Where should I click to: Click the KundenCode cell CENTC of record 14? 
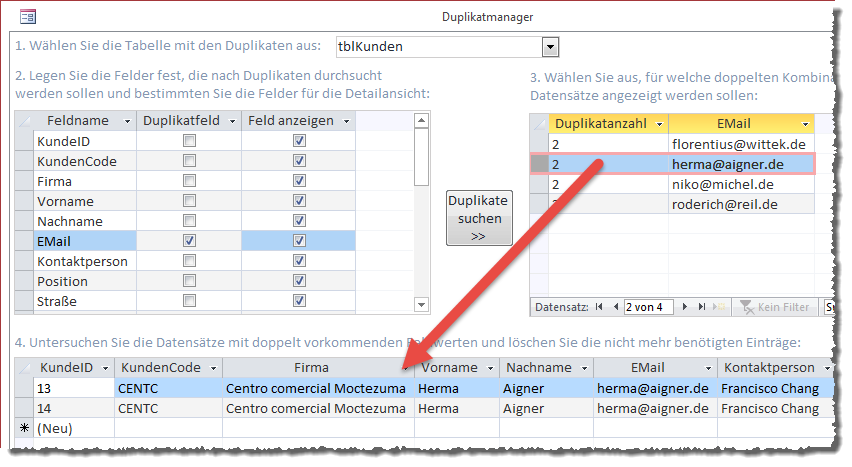point(168,408)
